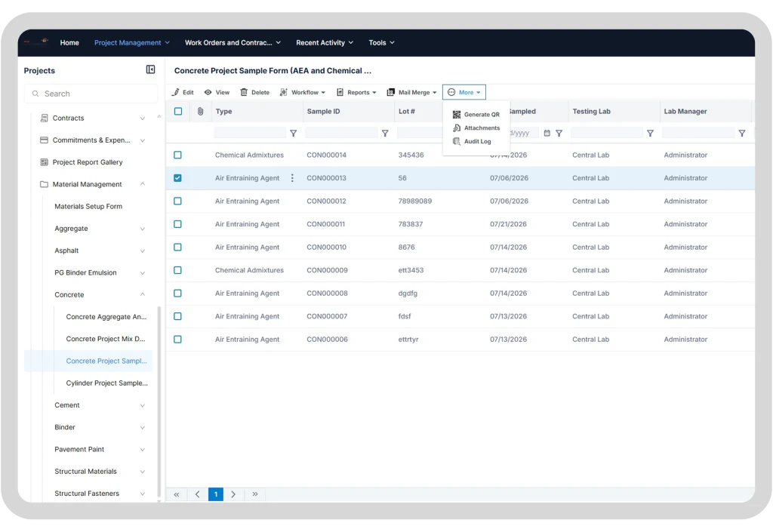Select page 1 in pagination
This screenshot has width=773, height=532.
tap(215, 494)
